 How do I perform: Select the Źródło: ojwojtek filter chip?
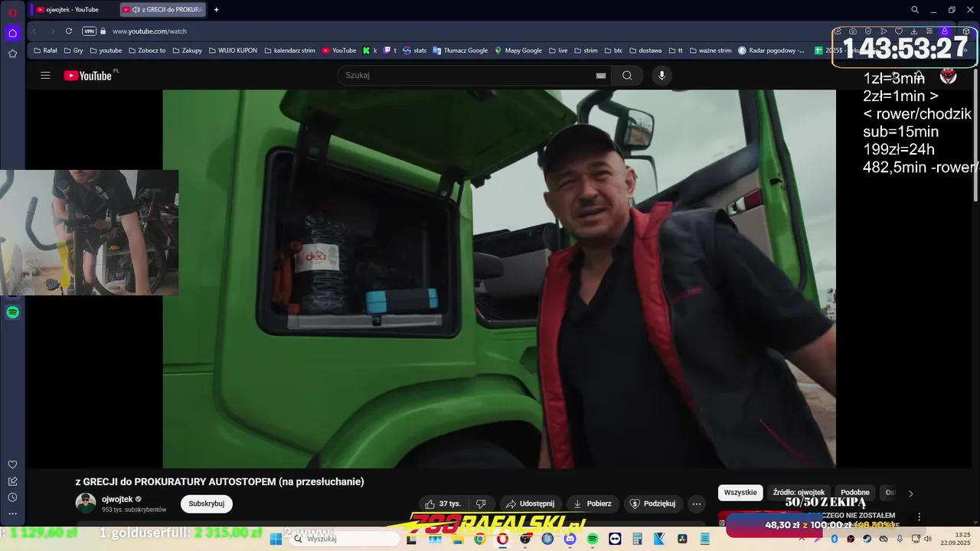tap(799, 493)
